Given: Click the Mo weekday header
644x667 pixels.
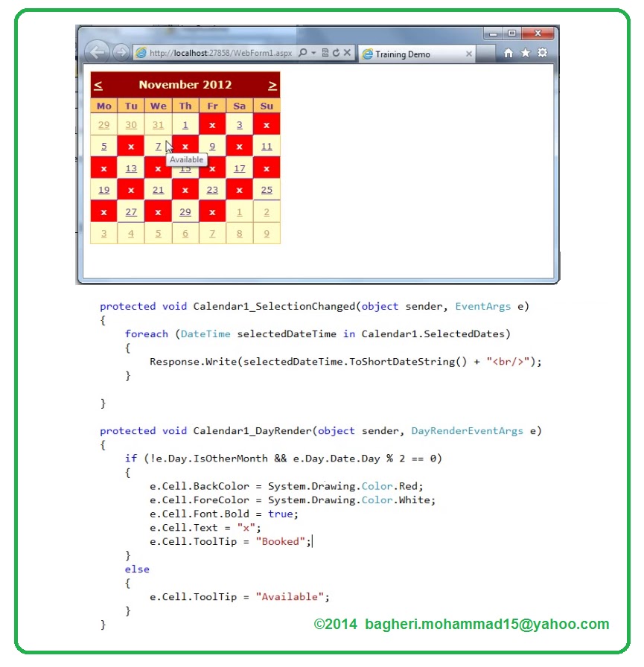Looking at the screenshot, I should pyautogui.click(x=103, y=106).
